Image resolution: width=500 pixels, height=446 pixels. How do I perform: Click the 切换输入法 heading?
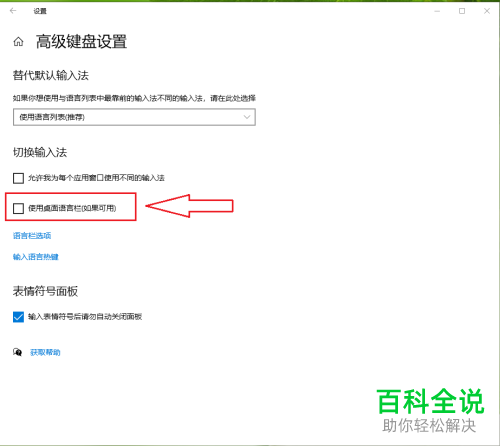[x=40, y=152]
